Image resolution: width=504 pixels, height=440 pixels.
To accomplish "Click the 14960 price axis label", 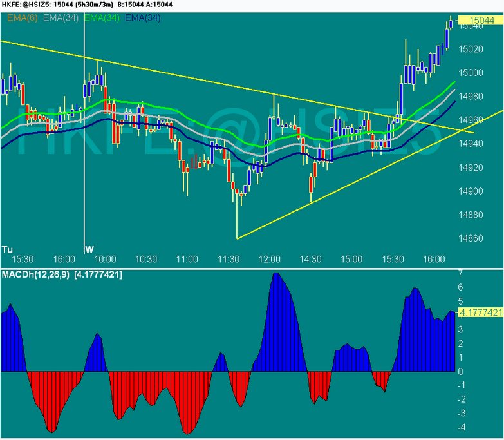I will pos(471,120).
